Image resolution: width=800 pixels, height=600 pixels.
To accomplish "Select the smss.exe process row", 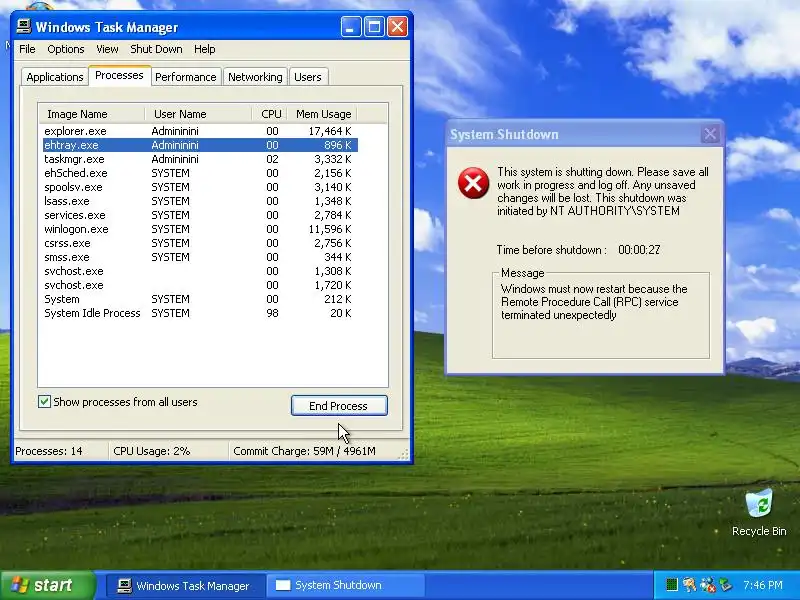I will [199, 257].
